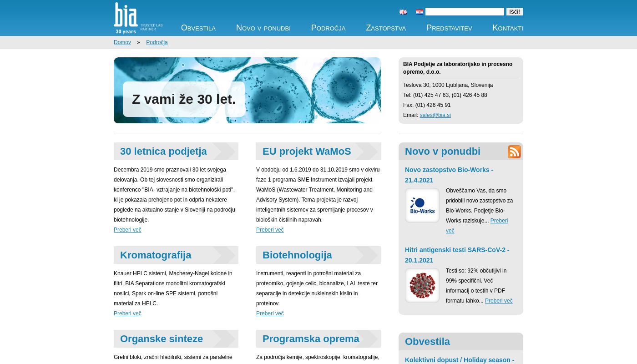Click Preberi več under Kromatografija

pyautogui.click(x=127, y=313)
